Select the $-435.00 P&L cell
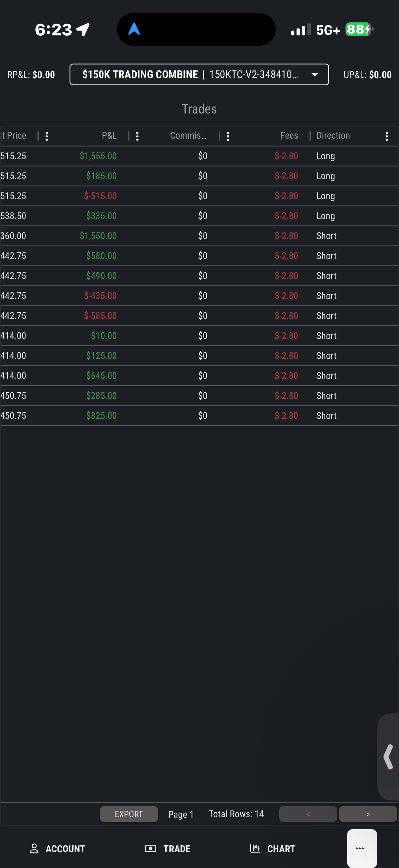 (x=100, y=295)
